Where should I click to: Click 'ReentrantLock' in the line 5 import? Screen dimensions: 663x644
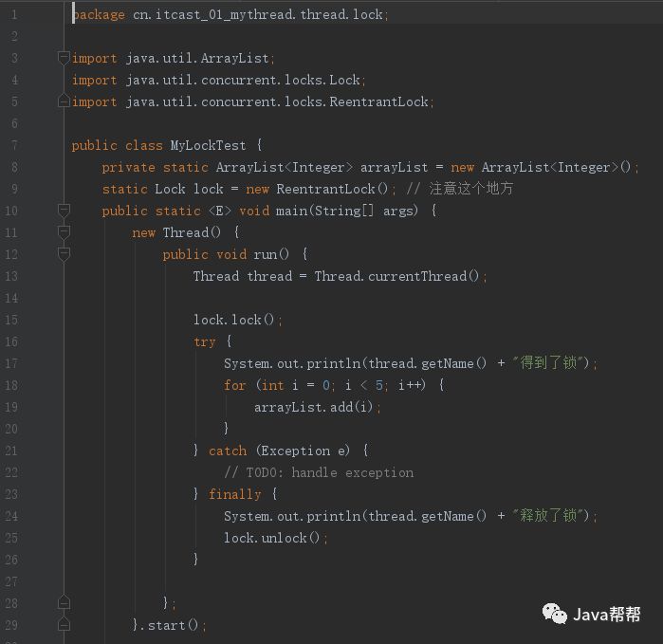pyautogui.click(x=378, y=101)
